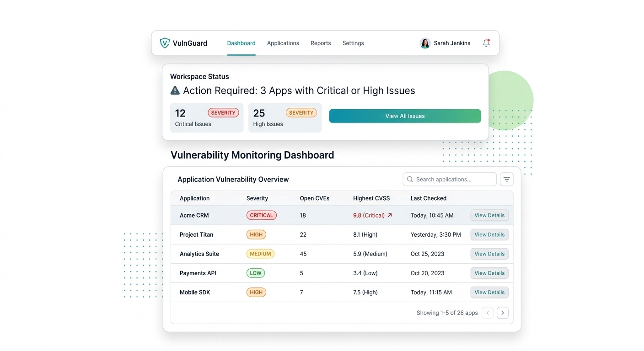Sort by the Application column header

pyautogui.click(x=194, y=198)
